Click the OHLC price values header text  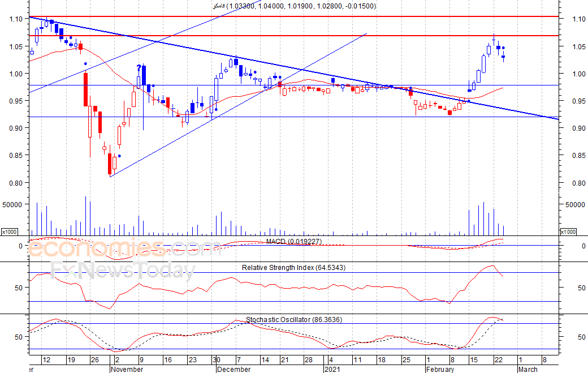pos(293,6)
